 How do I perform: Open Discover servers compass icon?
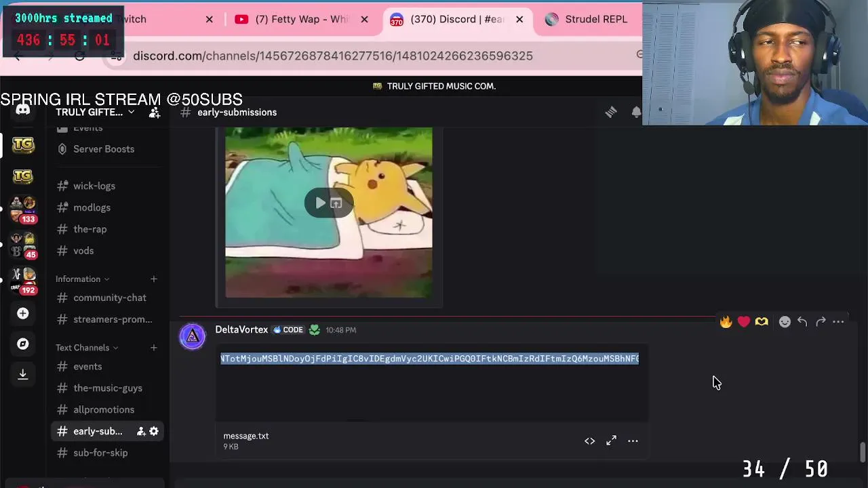23,344
